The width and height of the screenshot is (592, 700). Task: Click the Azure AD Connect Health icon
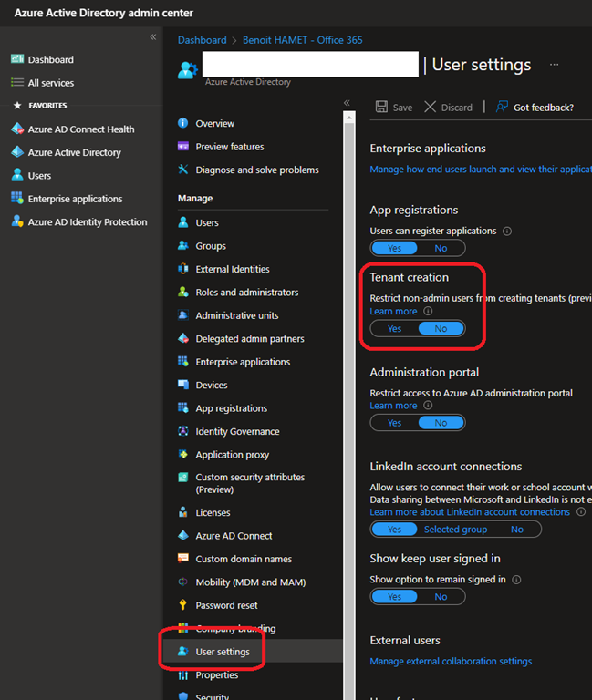[16, 129]
